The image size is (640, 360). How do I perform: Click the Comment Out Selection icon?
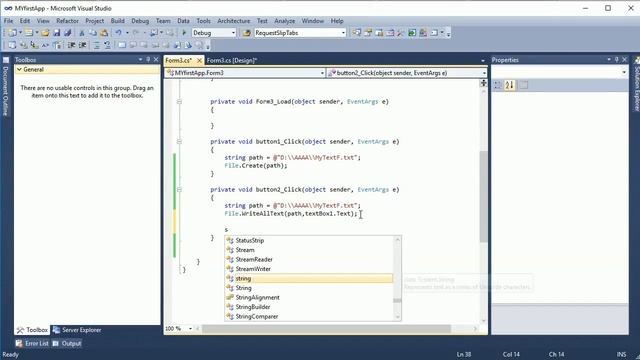(x=97, y=45)
